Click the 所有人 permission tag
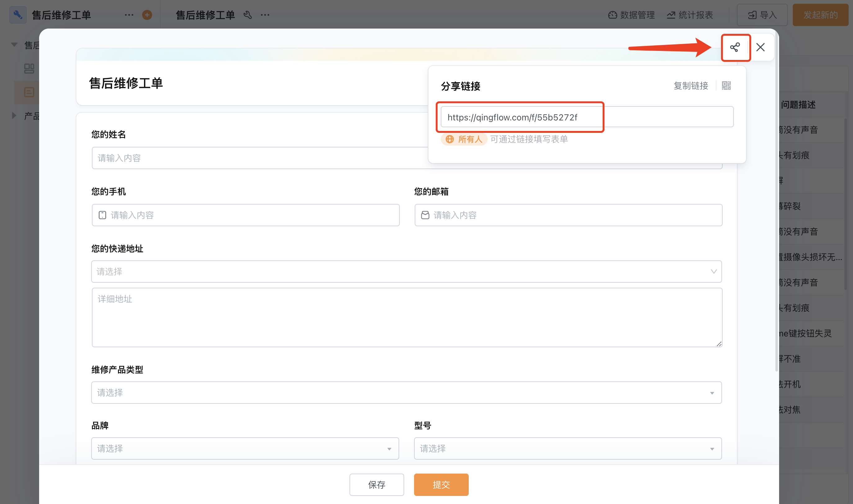 464,139
